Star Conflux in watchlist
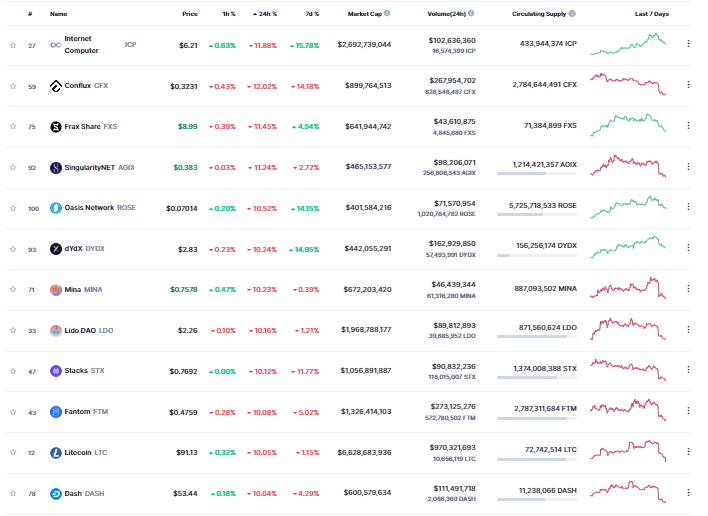This screenshot has width=708, height=516. point(13,86)
